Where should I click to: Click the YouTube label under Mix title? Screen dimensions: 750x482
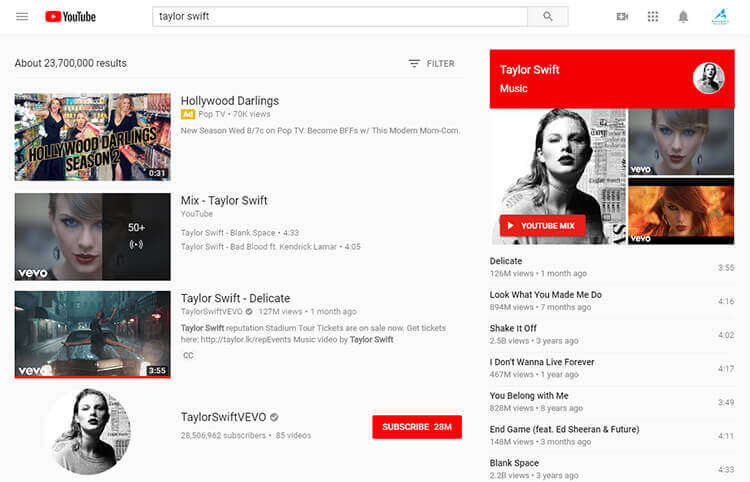(x=197, y=214)
